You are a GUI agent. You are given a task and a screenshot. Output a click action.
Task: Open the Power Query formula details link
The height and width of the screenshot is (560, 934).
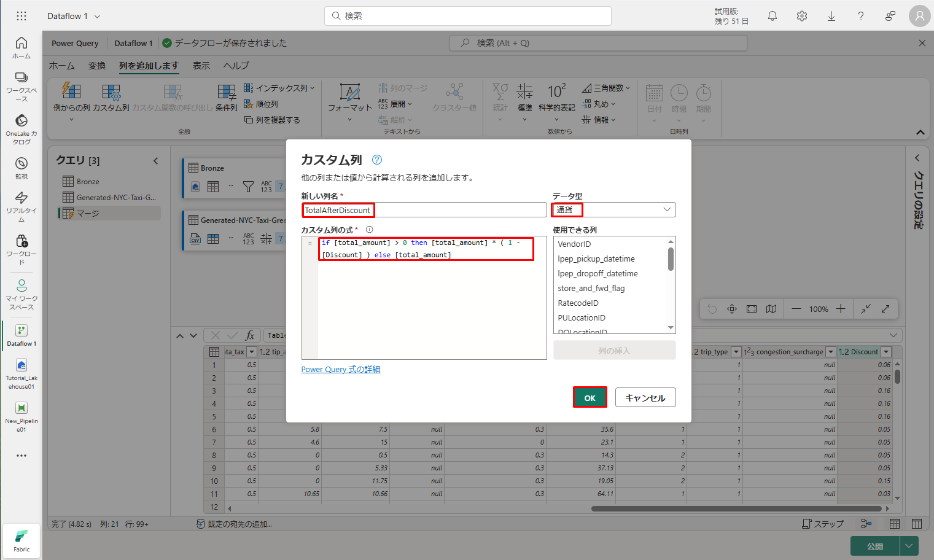tap(341, 369)
